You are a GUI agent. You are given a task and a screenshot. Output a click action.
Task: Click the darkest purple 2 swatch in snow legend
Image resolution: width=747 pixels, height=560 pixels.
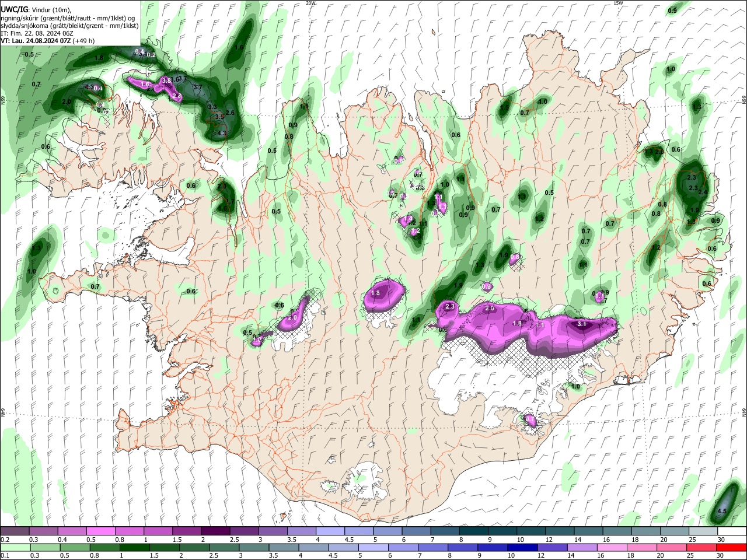215,531
